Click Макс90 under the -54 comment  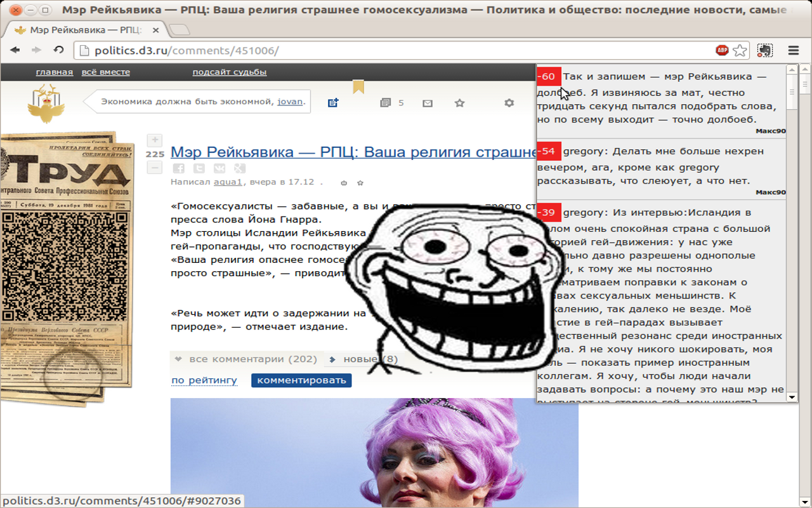point(771,192)
